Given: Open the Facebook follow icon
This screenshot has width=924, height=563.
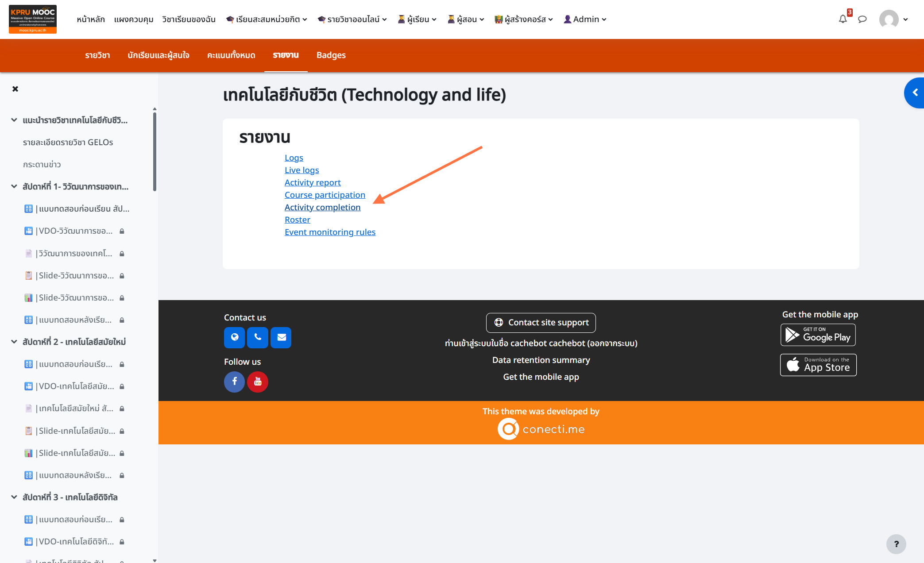Looking at the screenshot, I should (x=234, y=382).
